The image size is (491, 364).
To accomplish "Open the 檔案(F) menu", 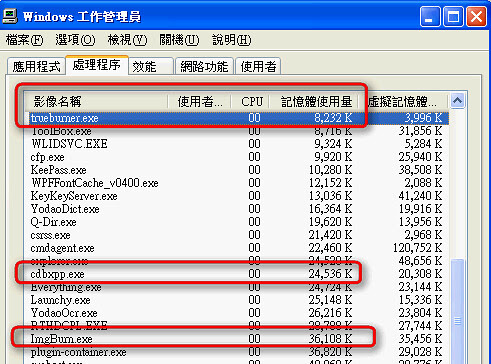I will pyautogui.click(x=24, y=40).
